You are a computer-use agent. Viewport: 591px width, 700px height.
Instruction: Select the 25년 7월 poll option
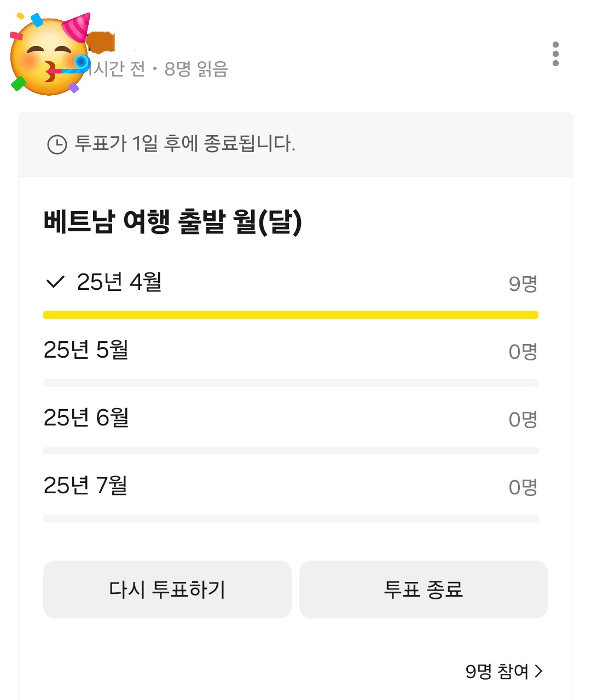click(x=86, y=486)
